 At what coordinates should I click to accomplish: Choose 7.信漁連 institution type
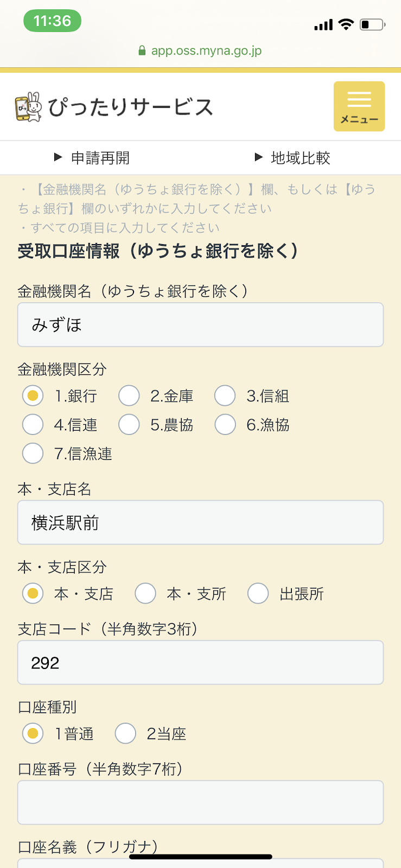(33, 454)
